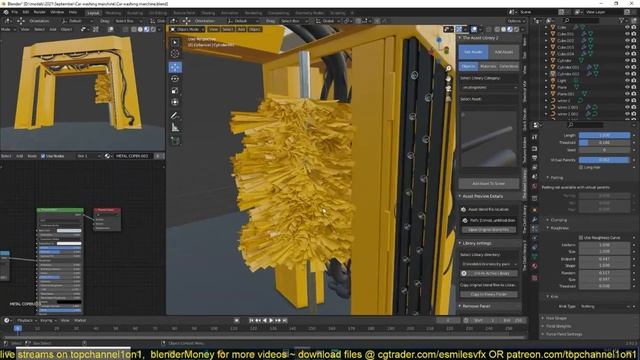Disable render for Plane in outliner
Viewport: 640px width, 360px height.
tap(633, 87)
